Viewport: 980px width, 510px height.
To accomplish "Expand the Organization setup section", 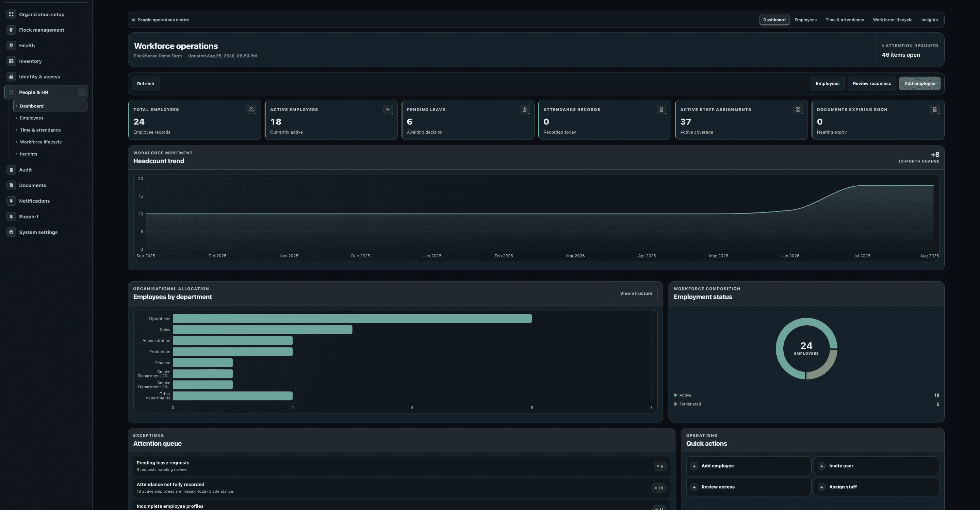I will [82, 14].
